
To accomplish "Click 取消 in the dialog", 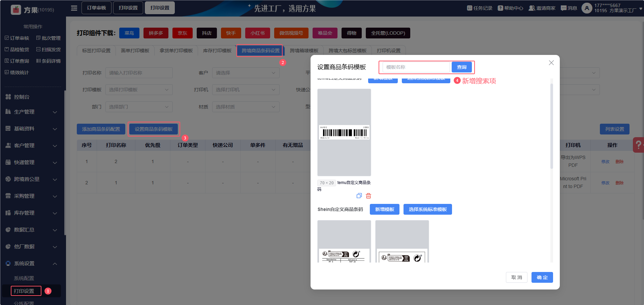I will tap(517, 277).
